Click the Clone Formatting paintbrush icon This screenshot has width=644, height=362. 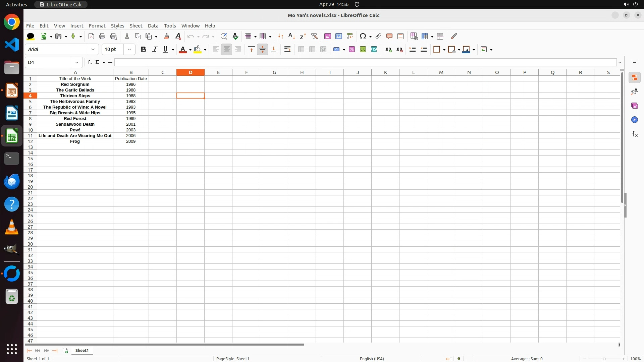pos(166,36)
